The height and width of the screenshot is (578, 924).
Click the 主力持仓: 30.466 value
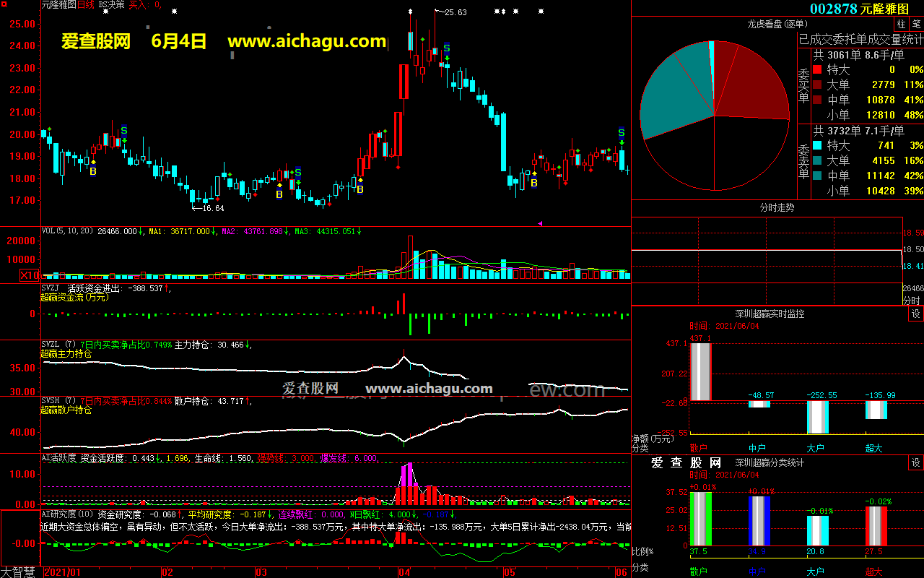click(209, 345)
